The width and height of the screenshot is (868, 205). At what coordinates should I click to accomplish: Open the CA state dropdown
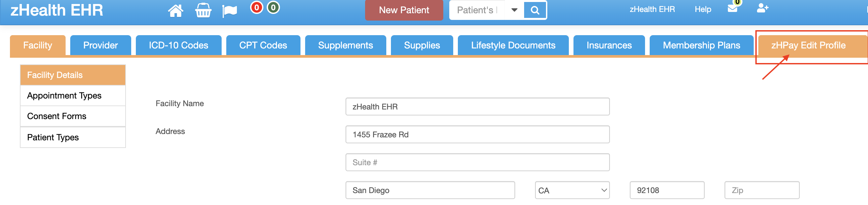pyautogui.click(x=572, y=190)
